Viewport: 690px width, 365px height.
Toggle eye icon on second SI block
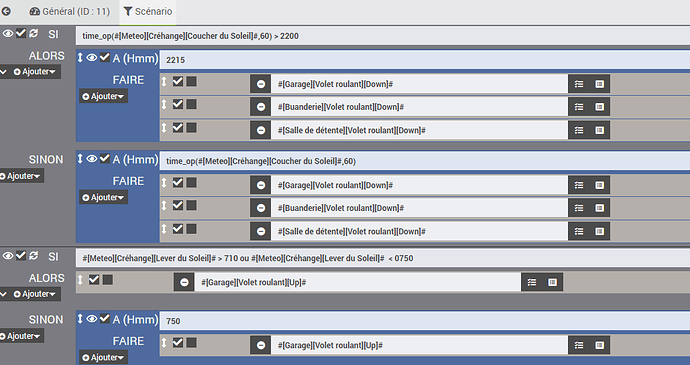click(x=8, y=256)
